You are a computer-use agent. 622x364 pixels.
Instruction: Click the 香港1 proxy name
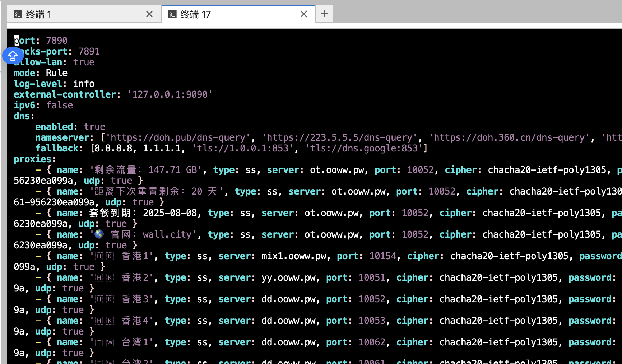(135, 256)
